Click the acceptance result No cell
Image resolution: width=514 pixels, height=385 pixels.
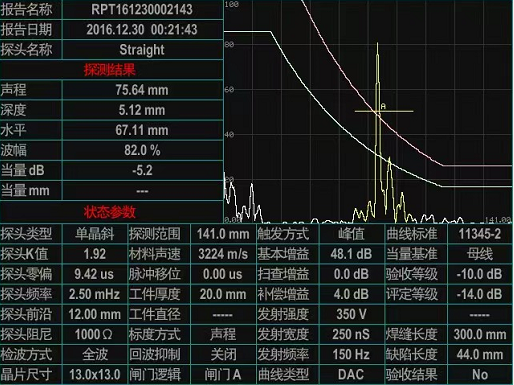480,375
